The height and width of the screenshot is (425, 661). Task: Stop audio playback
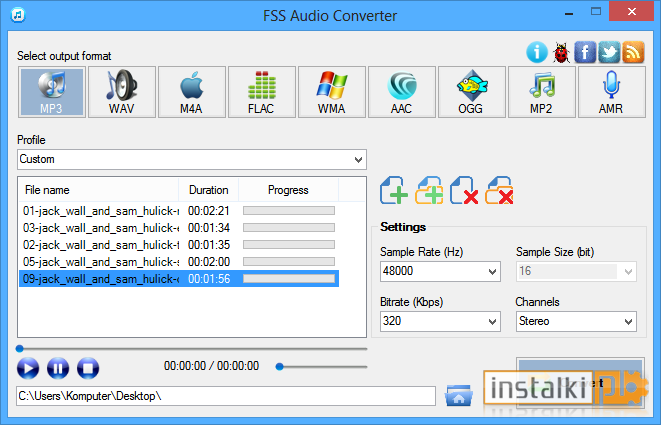point(88,368)
